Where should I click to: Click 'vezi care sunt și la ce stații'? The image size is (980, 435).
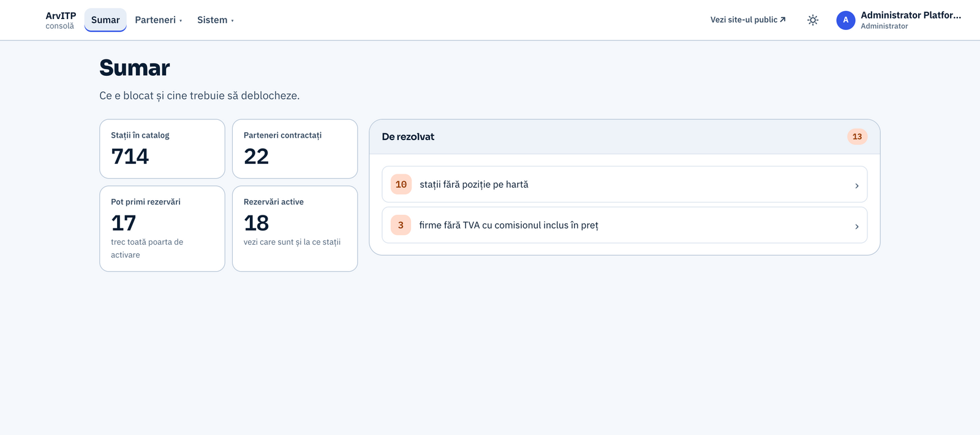[x=292, y=242]
